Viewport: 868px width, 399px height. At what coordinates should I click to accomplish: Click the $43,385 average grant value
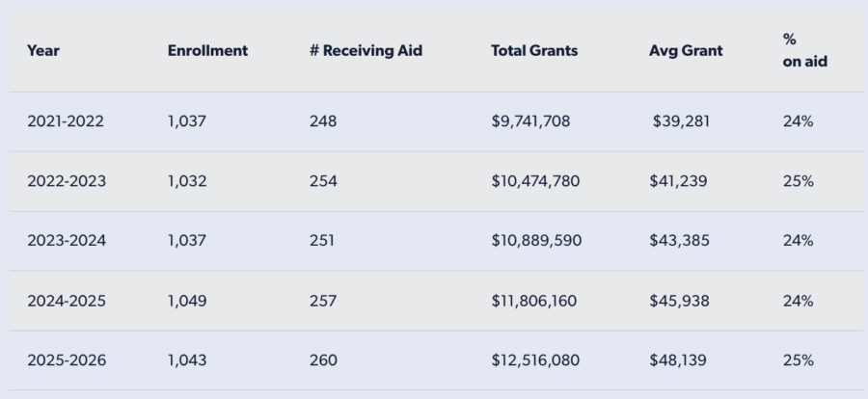point(680,241)
